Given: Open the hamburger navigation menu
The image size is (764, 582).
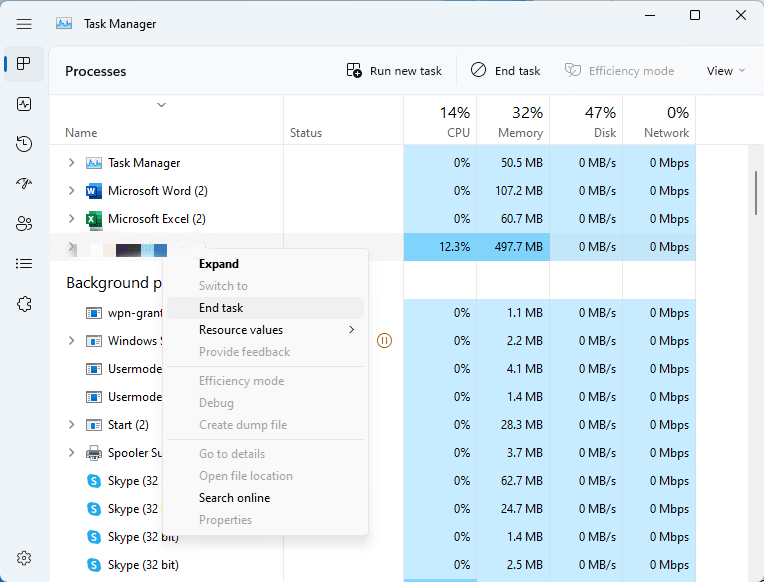Looking at the screenshot, I should [24, 24].
